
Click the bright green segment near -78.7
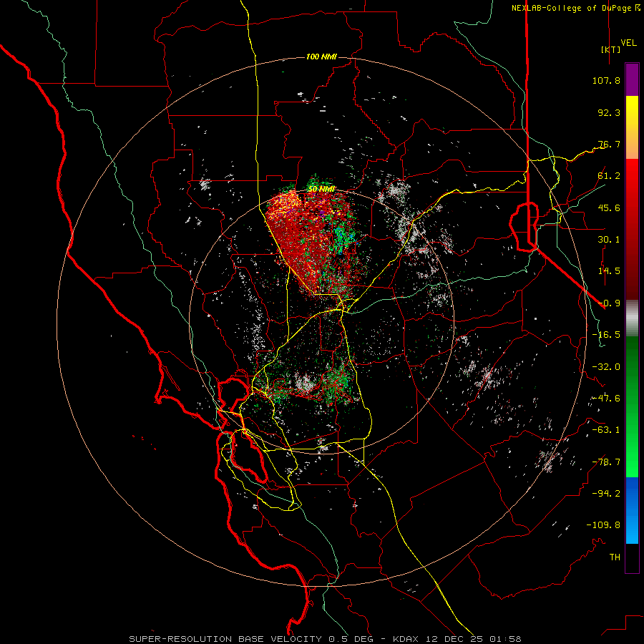coord(632,462)
